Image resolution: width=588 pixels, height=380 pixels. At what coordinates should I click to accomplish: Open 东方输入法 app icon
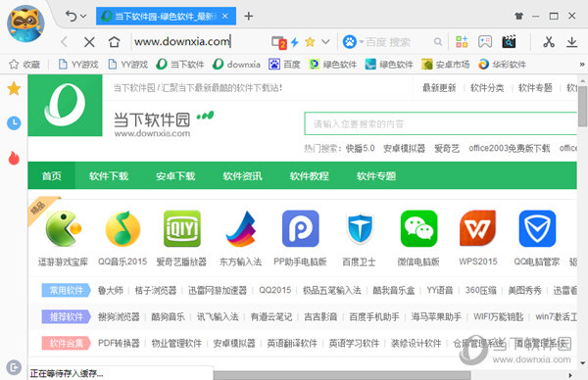coord(241,228)
